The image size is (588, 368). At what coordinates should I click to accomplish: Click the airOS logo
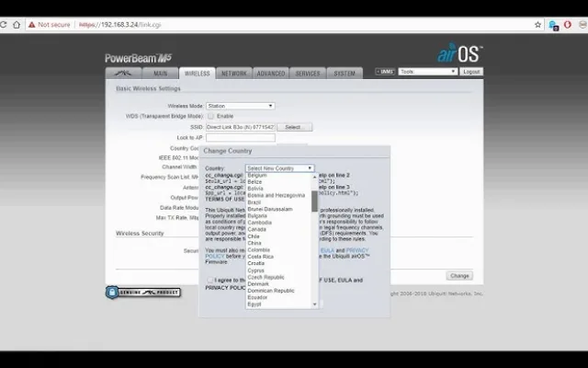click(x=459, y=53)
